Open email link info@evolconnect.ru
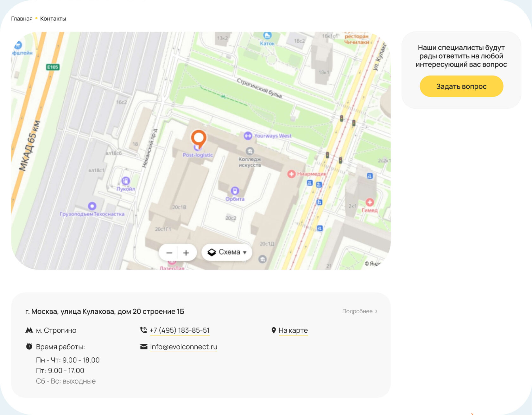Image resolution: width=532 pixels, height=415 pixels. click(x=184, y=347)
